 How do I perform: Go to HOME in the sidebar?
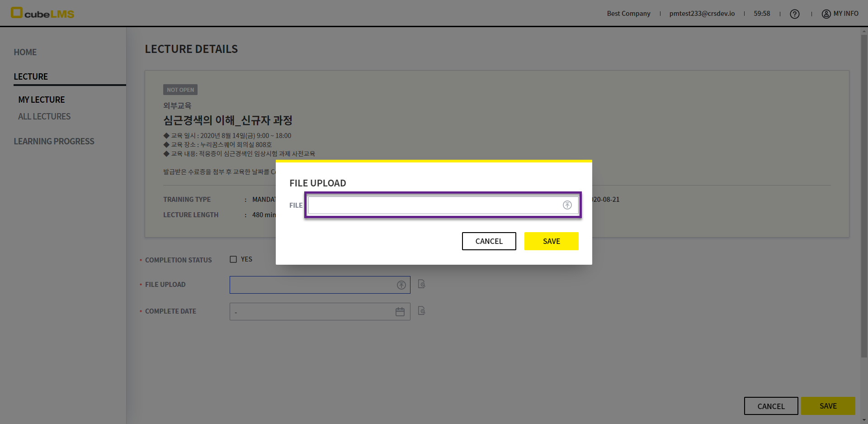click(25, 52)
